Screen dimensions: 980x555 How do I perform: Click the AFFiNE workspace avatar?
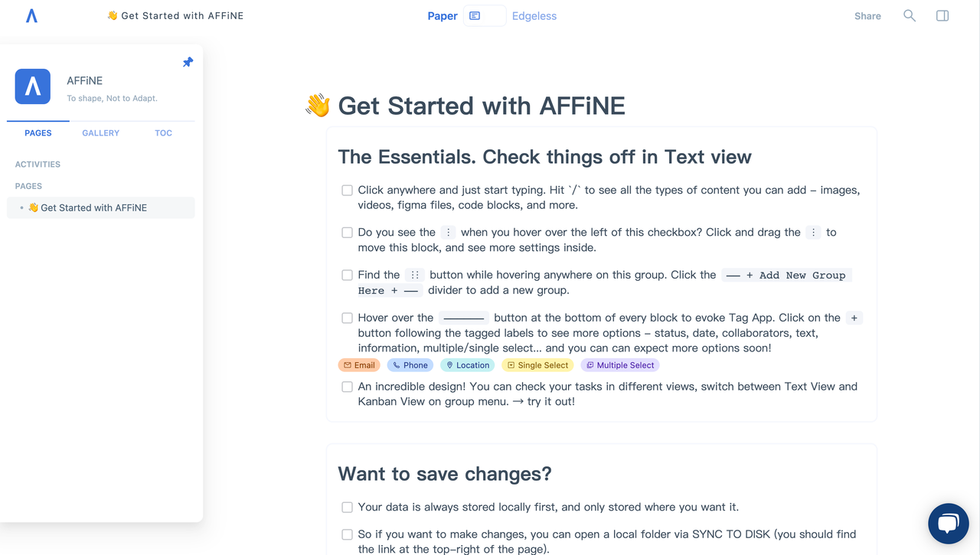[x=33, y=87]
